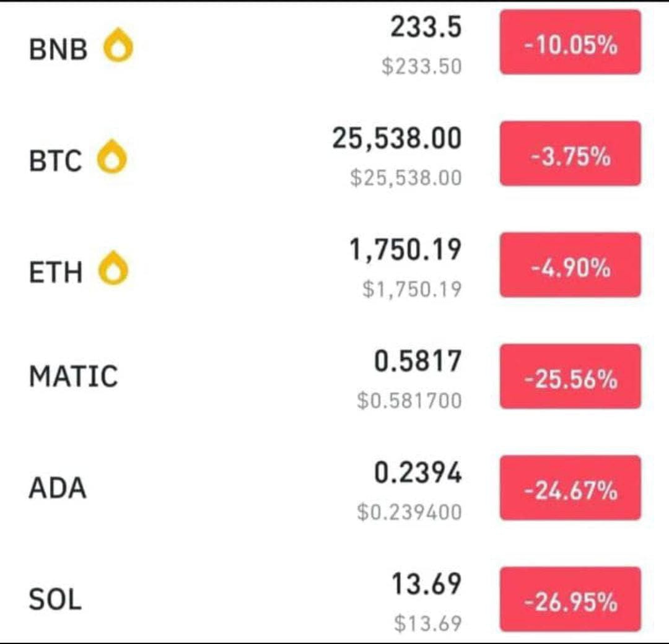Click the -24.67% change badge for ADA
The width and height of the screenshot is (669, 644).
click(x=571, y=488)
